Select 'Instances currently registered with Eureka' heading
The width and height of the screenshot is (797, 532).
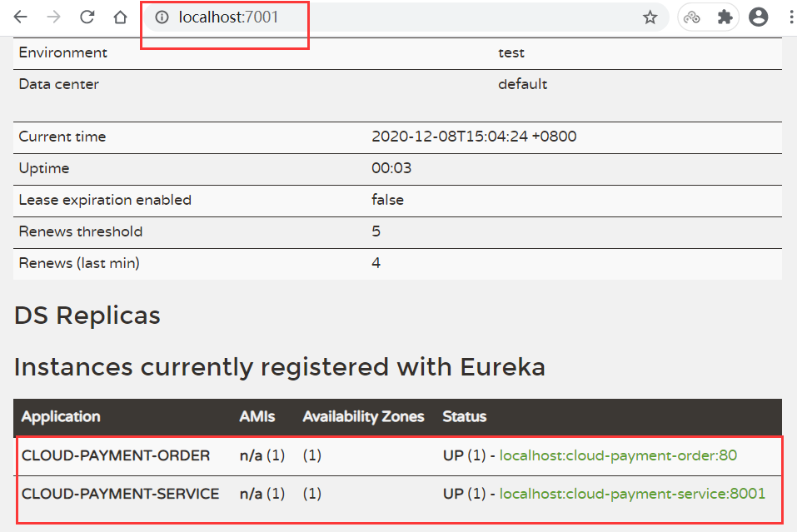coord(280,367)
